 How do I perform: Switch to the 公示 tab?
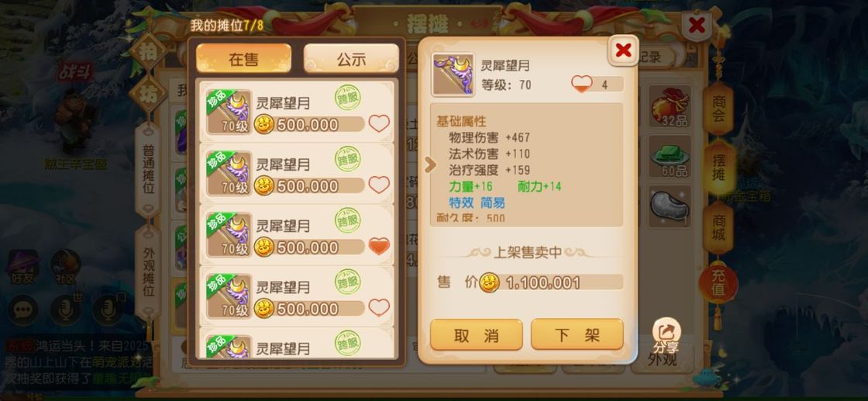(351, 59)
